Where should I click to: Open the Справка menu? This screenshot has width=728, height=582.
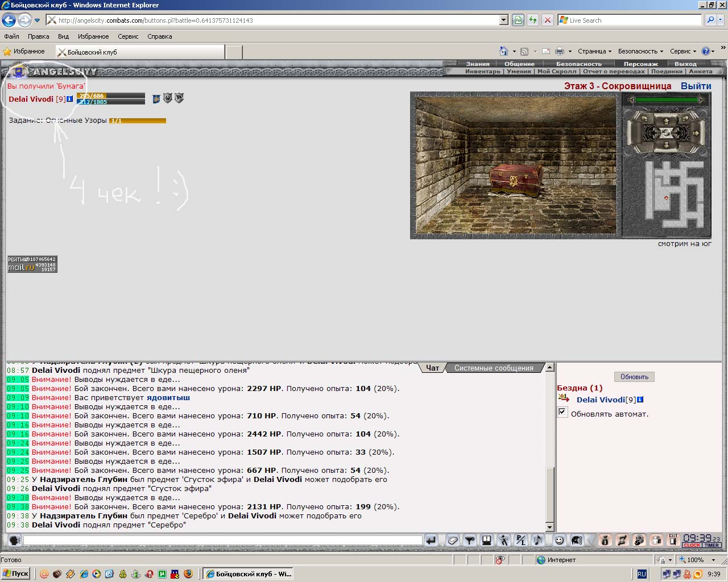coord(159,36)
